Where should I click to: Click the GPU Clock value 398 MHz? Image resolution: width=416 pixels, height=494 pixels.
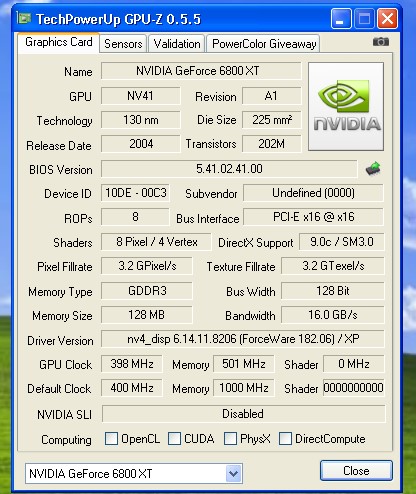point(132,364)
